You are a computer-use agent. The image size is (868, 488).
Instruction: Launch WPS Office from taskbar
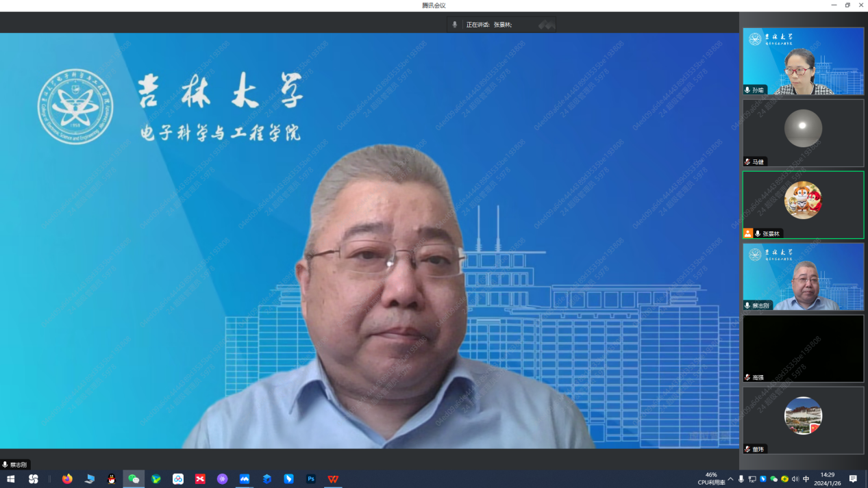tap(333, 479)
